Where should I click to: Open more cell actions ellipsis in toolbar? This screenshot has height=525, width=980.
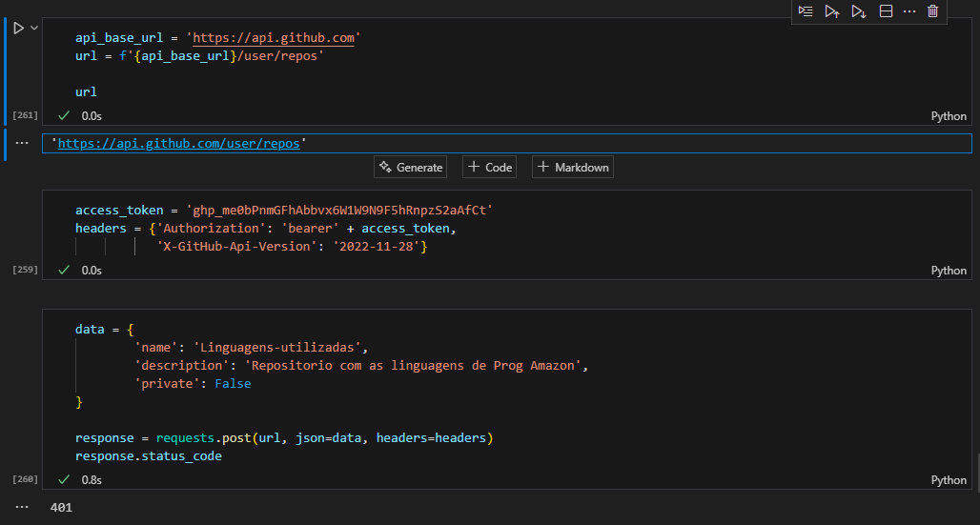click(x=909, y=11)
